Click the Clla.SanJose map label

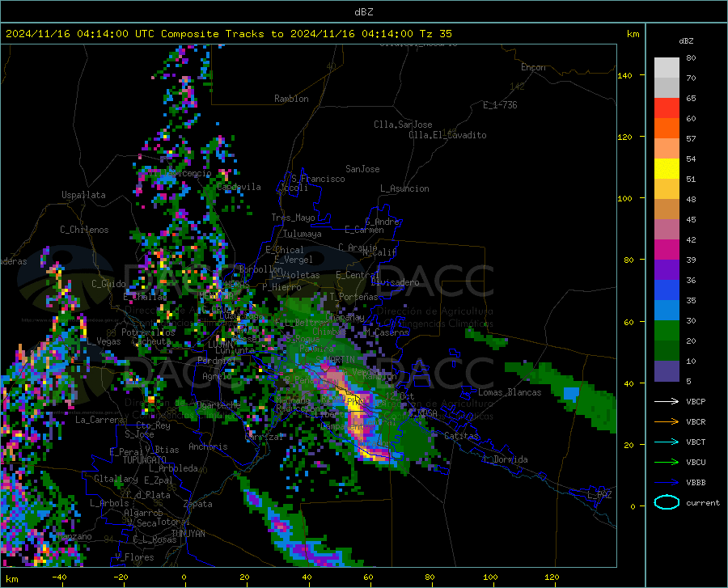click(403, 125)
